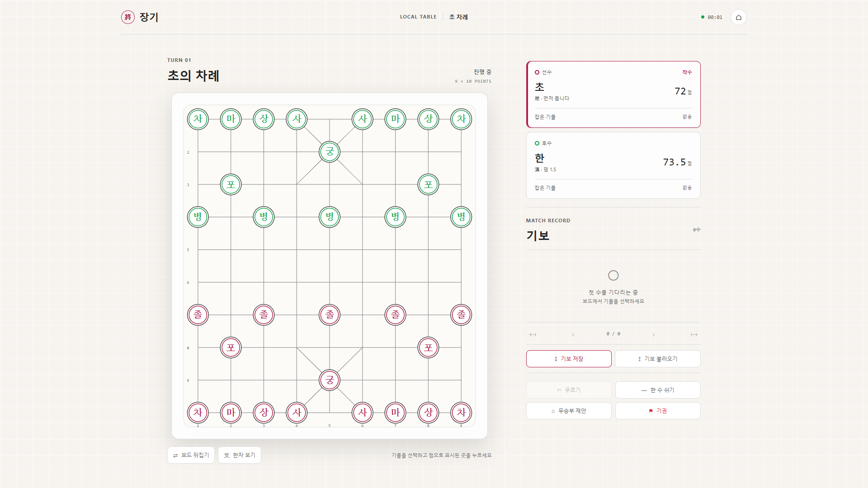
Task: Pass the turn with 한 수 쉬기
Action: coord(658,390)
